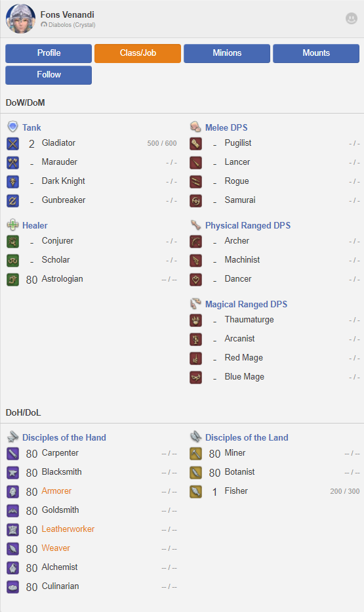Click the Weaver link

point(56,548)
